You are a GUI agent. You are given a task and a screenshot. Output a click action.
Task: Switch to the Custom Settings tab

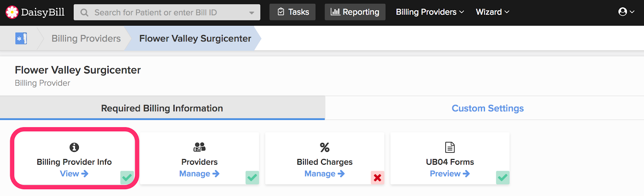pyautogui.click(x=487, y=108)
